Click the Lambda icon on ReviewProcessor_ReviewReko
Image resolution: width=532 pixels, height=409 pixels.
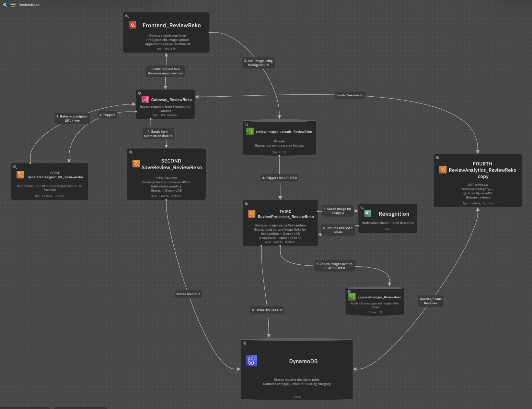(x=252, y=214)
